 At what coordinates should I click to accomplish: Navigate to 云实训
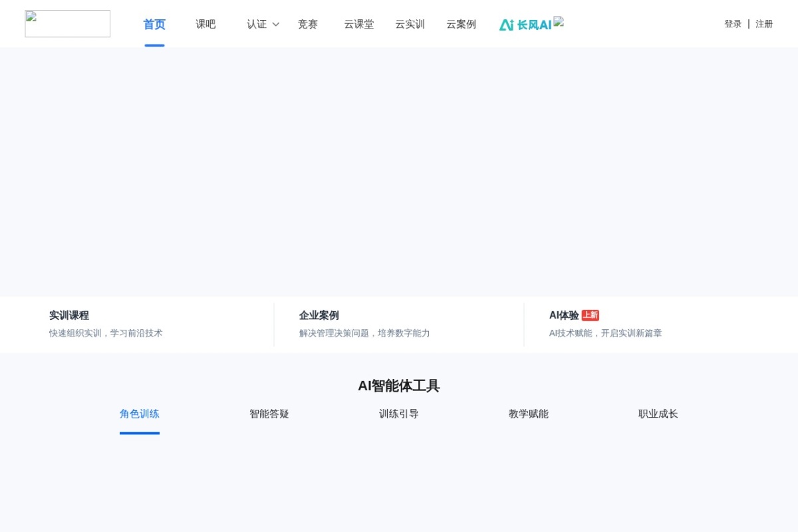410,25
